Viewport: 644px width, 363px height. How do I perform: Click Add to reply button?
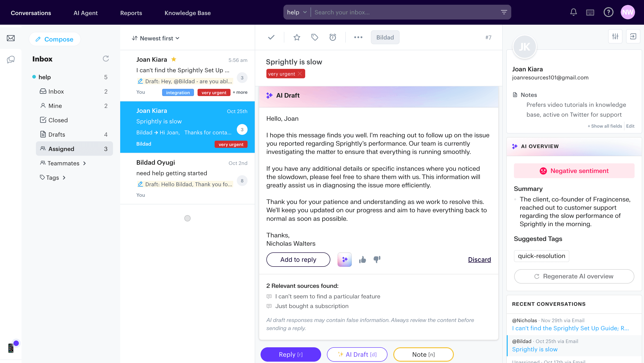coord(298,259)
